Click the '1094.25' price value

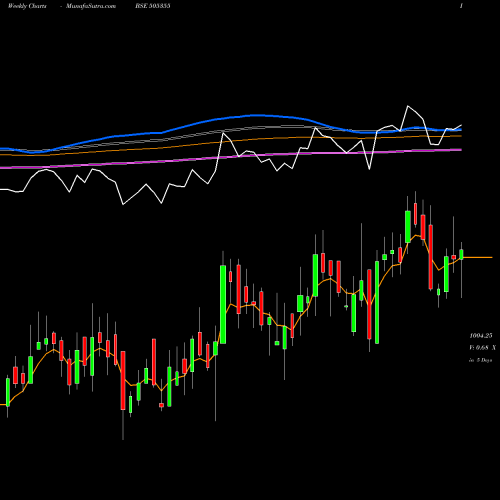[481, 335]
